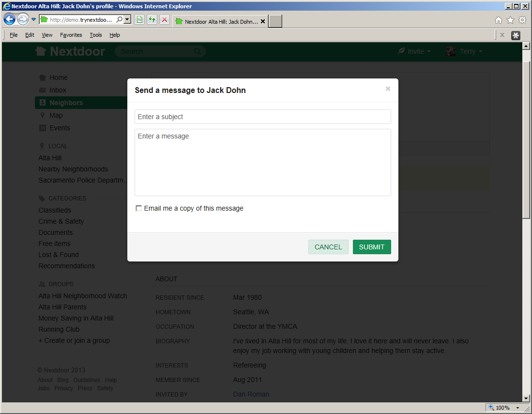532x414 pixels.
Task: Open the recent pages dropdown arrow
Action: click(x=33, y=19)
